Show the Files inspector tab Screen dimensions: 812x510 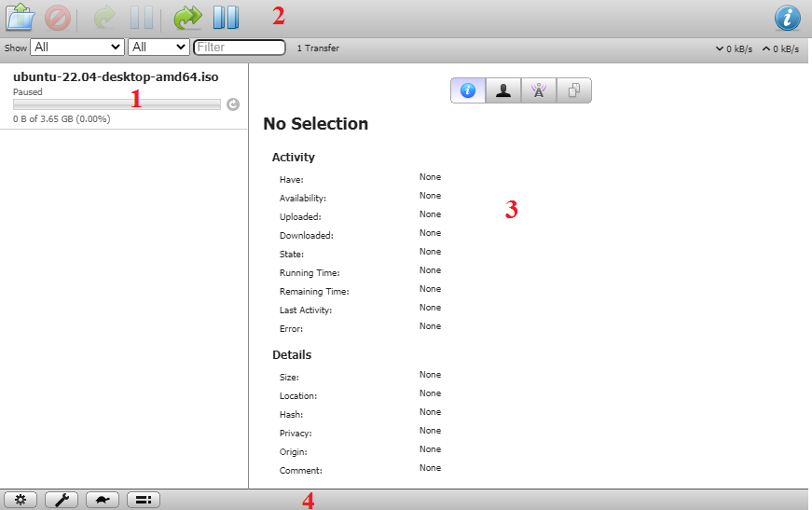click(574, 90)
